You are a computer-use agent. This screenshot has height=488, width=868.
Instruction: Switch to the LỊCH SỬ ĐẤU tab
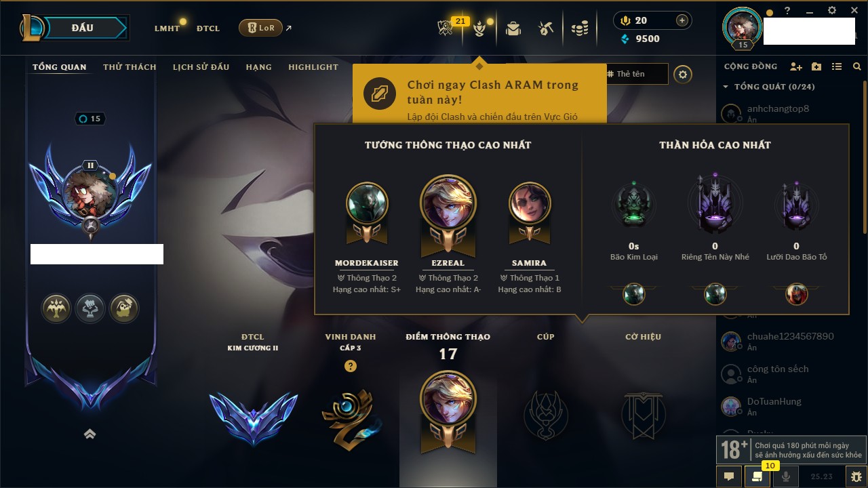[x=201, y=67]
